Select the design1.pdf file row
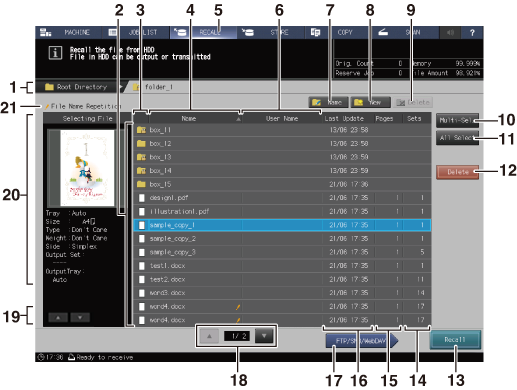 tap(282, 198)
